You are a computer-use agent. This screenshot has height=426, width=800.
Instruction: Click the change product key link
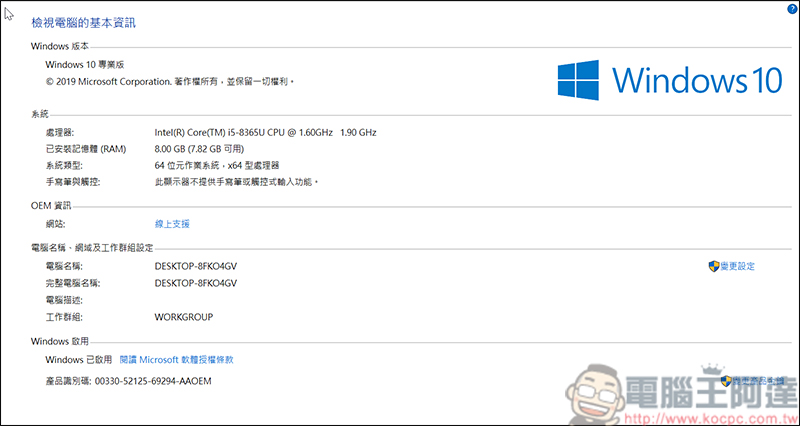pyautogui.click(x=758, y=381)
